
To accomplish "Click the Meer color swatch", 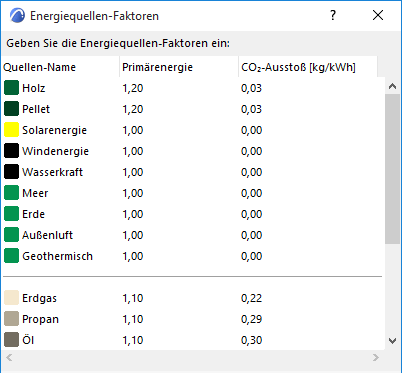I will click(11, 193).
